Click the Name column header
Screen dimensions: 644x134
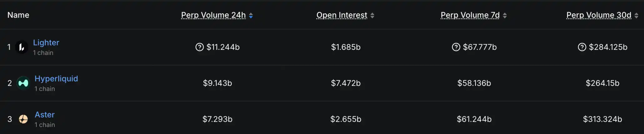pos(18,15)
